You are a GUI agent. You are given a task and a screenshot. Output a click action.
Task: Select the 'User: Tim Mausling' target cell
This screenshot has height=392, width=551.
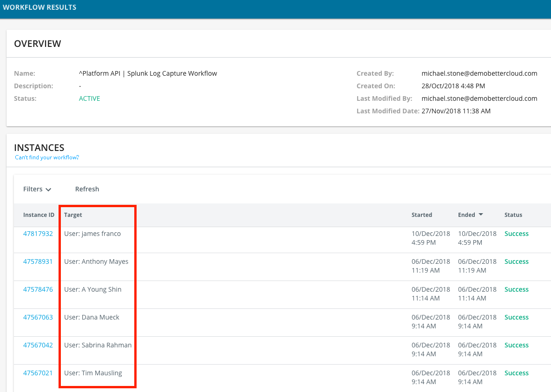[x=93, y=373]
